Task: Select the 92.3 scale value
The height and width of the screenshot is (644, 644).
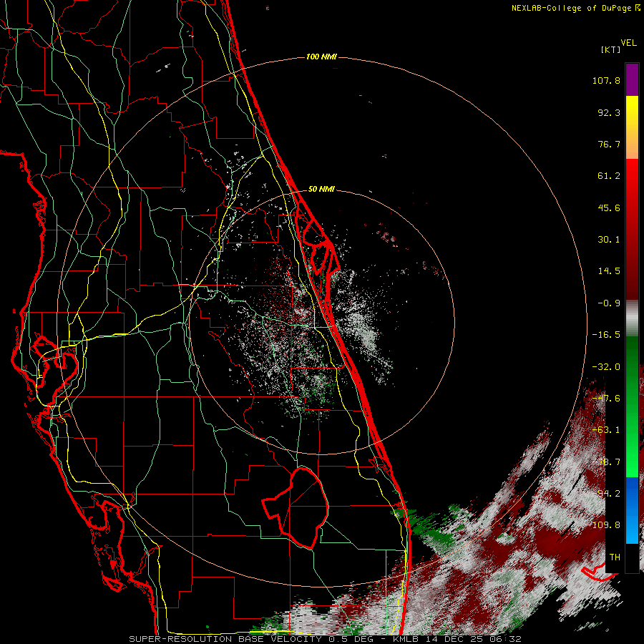Action: pos(609,112)
